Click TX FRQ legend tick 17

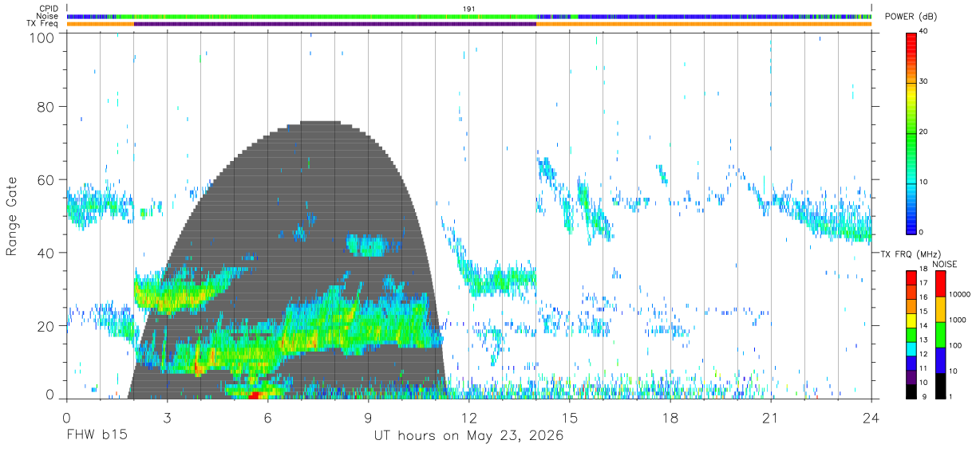(924, 283)
